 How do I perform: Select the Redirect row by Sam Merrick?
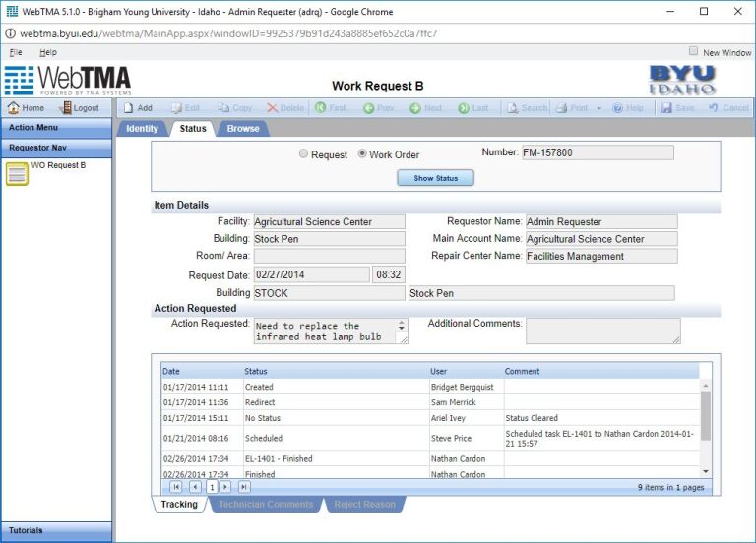(430, 402)
